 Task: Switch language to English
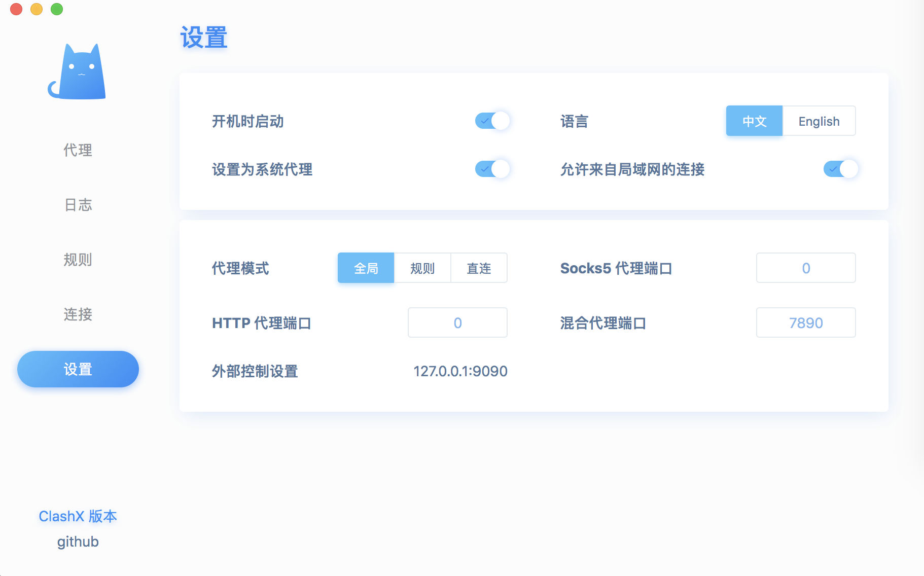819,121
